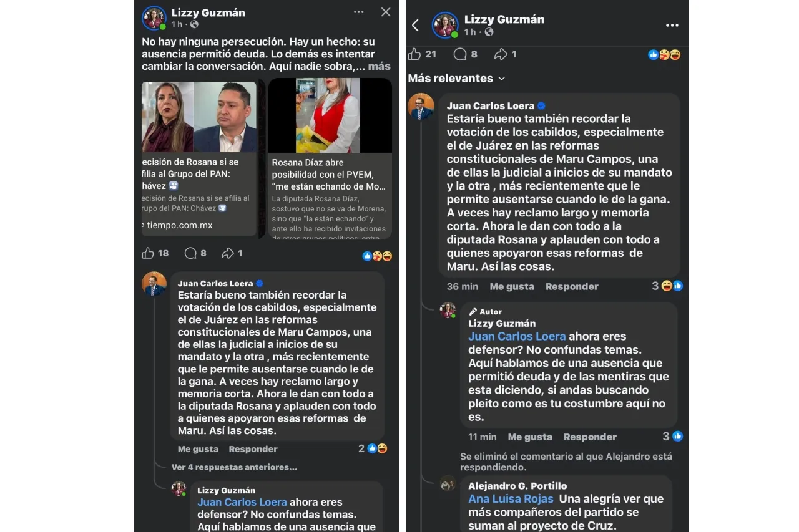Expand truncated post text with 'más'

380,66
